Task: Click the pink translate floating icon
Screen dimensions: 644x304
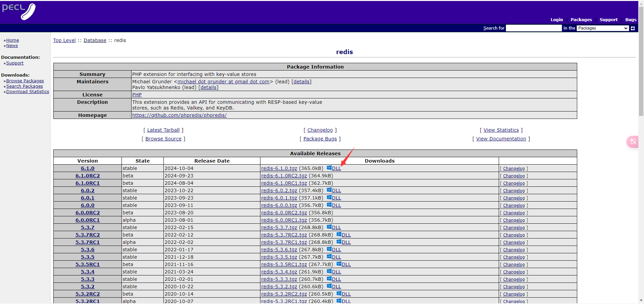Action: pyautogui.click(x=633, y=142)
